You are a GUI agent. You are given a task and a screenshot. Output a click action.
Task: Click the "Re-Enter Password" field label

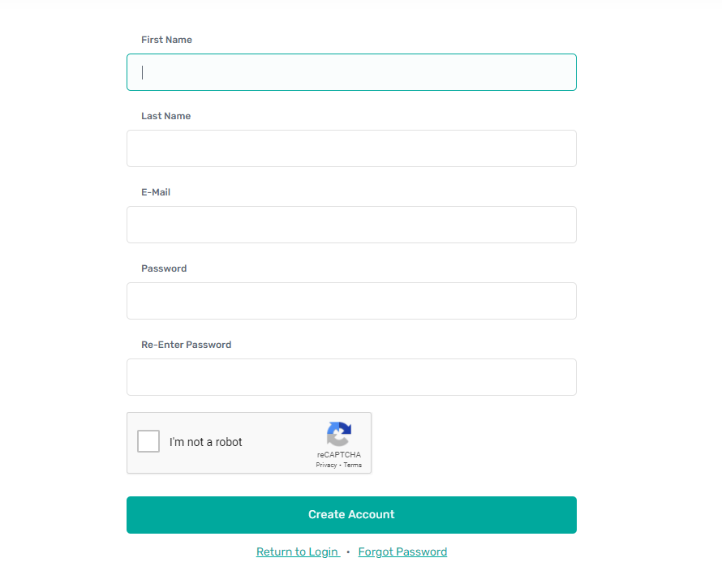(186, 345)
